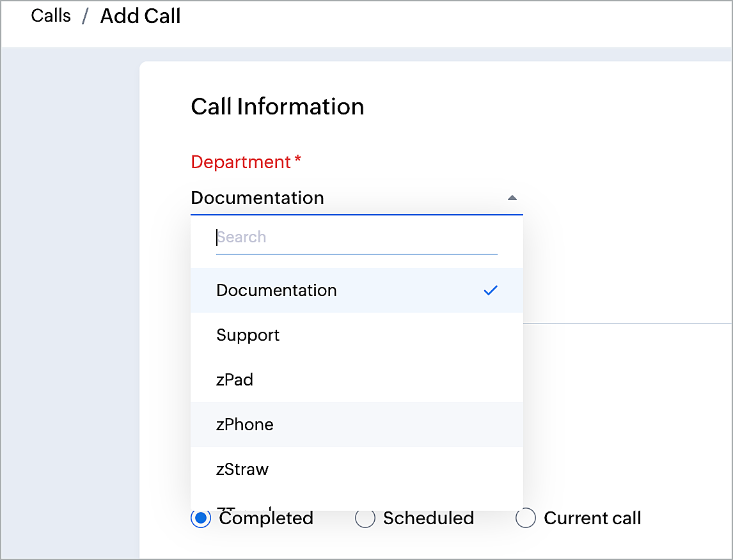733x560 pixels.
Task: Enable the Scheduled radio button
Action: tap(365, 518)
